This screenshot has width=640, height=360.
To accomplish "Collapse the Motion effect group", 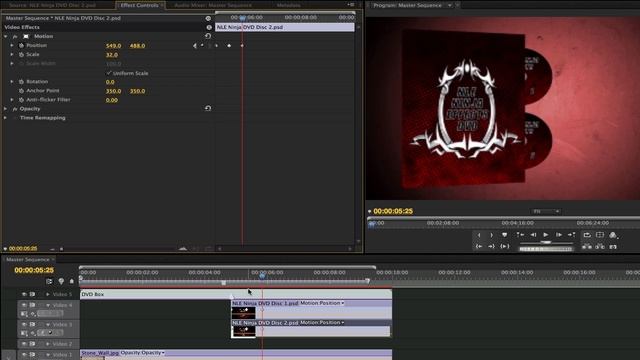I will pyautogui.click(x=6, y=36).
